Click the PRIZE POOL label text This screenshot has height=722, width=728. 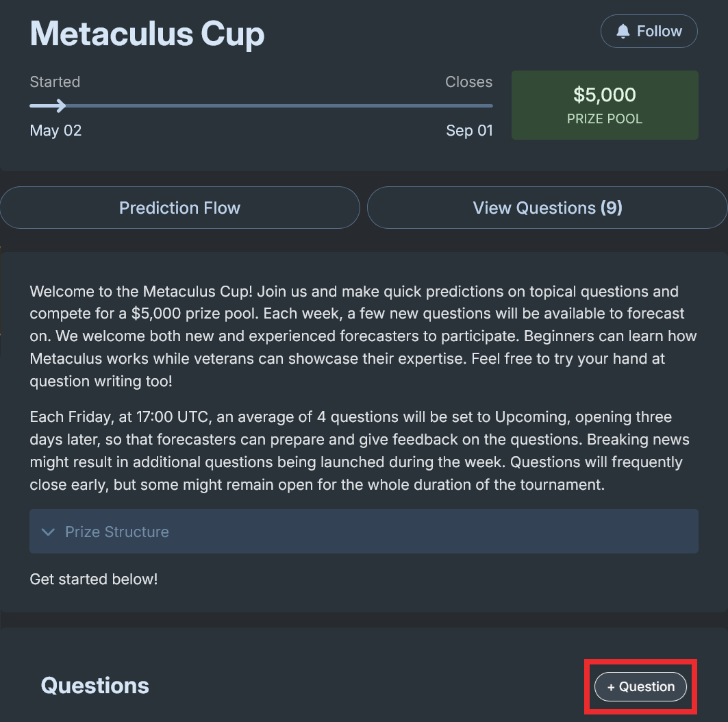point(604,118)
